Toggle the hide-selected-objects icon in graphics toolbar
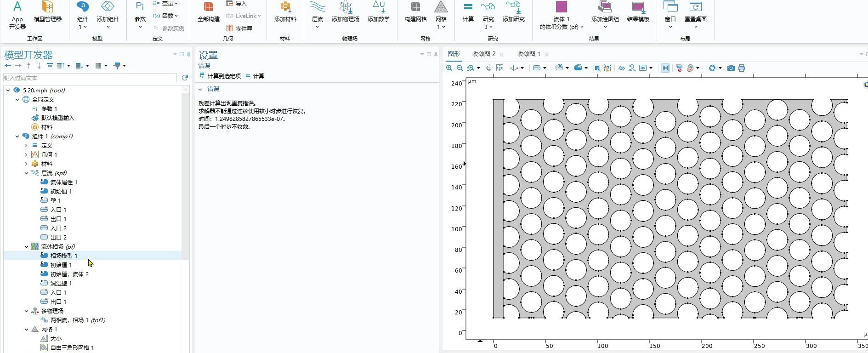Screen dimensions: 868x353 click(x=621, y=68)
